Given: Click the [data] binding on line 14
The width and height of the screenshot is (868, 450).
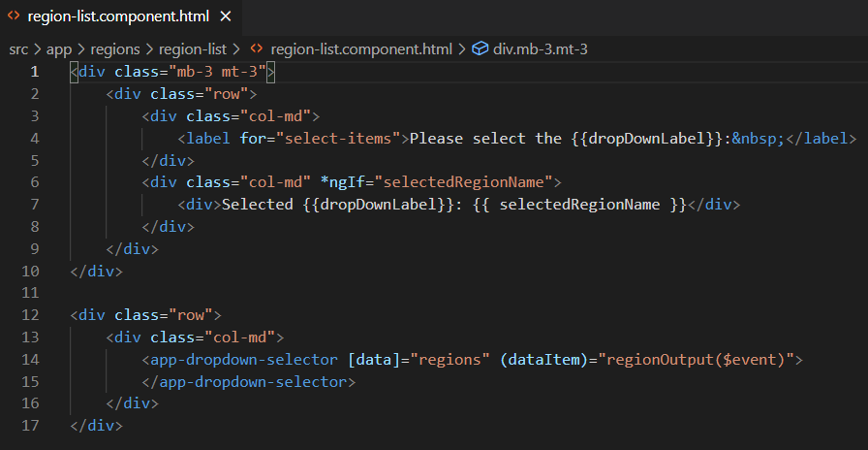Looking at the screenshot, I should [x=374, y=360].
